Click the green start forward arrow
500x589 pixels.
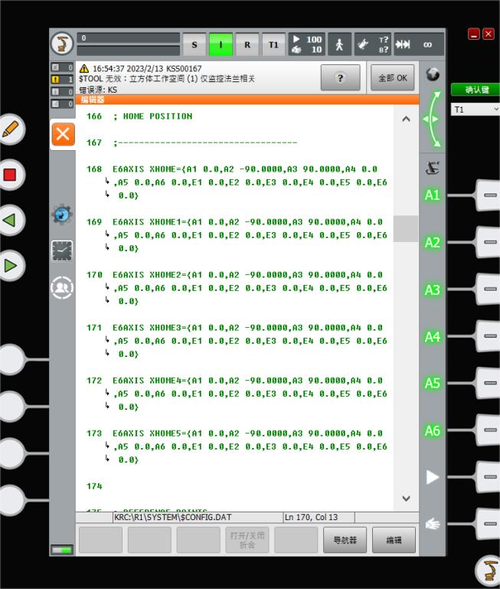10,266
